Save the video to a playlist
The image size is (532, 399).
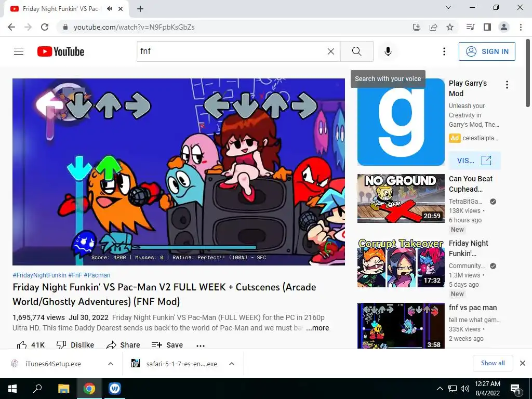click(167, 345)
